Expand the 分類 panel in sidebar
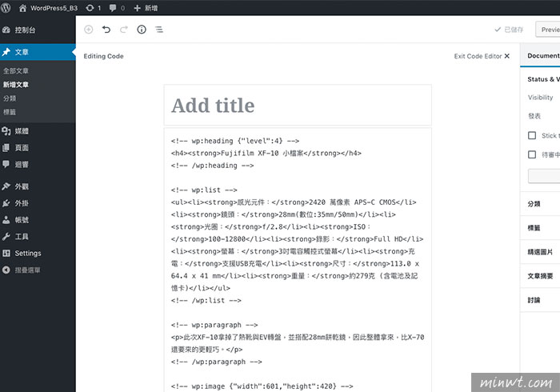Viewport: 560px width, 392px height. tap(540, 204)
